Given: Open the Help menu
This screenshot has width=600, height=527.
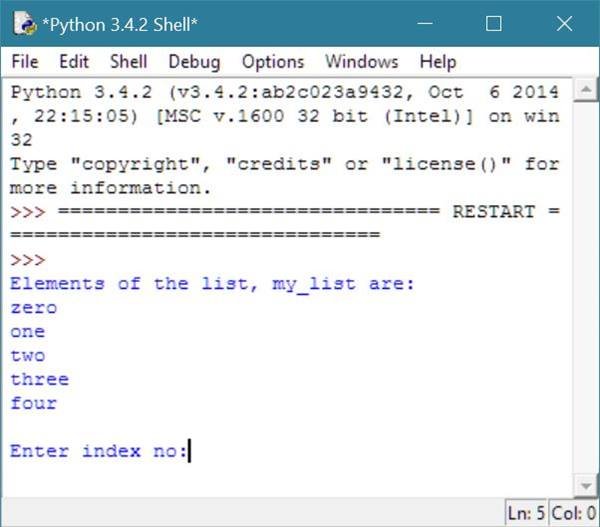Looking at the screenshot, I should (438, 62).
